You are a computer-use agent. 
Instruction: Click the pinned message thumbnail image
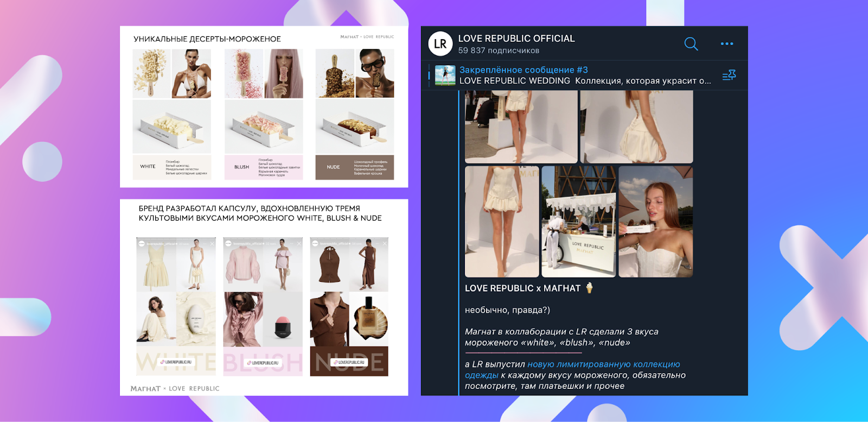[x=445, y=75]
